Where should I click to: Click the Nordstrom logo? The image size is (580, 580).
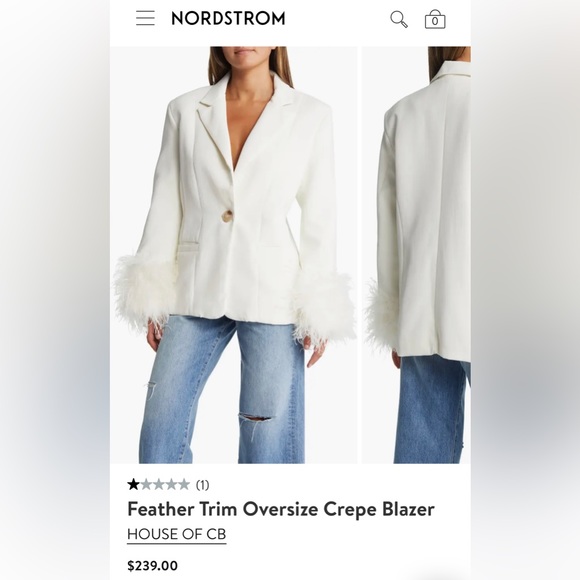click(x=228, y=18)
